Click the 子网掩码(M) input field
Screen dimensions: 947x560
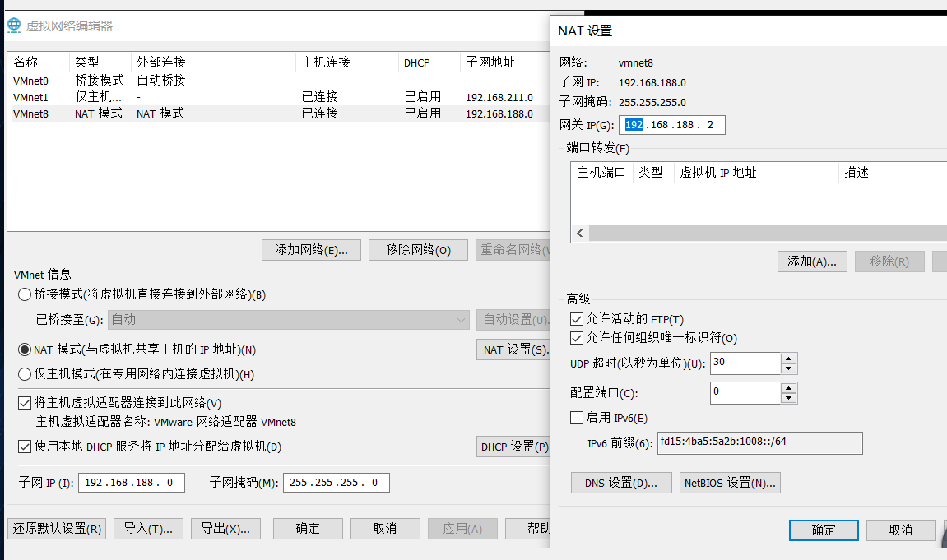coord(337,483)
